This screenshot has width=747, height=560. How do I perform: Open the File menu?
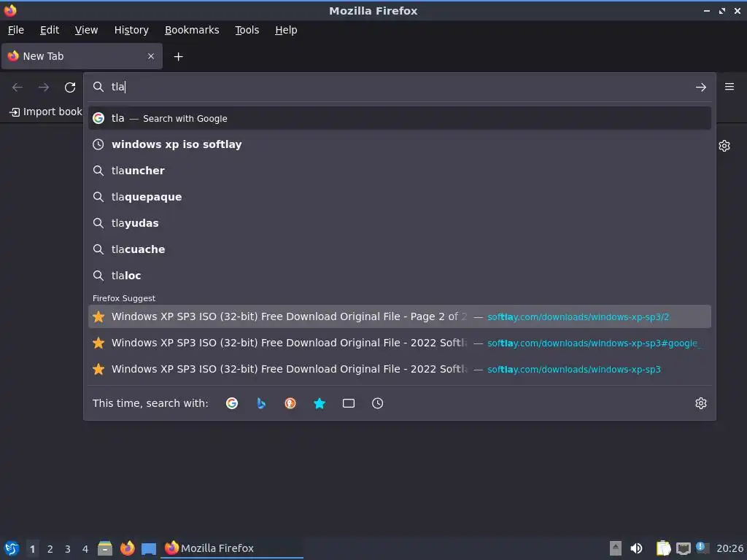[16, 30]
